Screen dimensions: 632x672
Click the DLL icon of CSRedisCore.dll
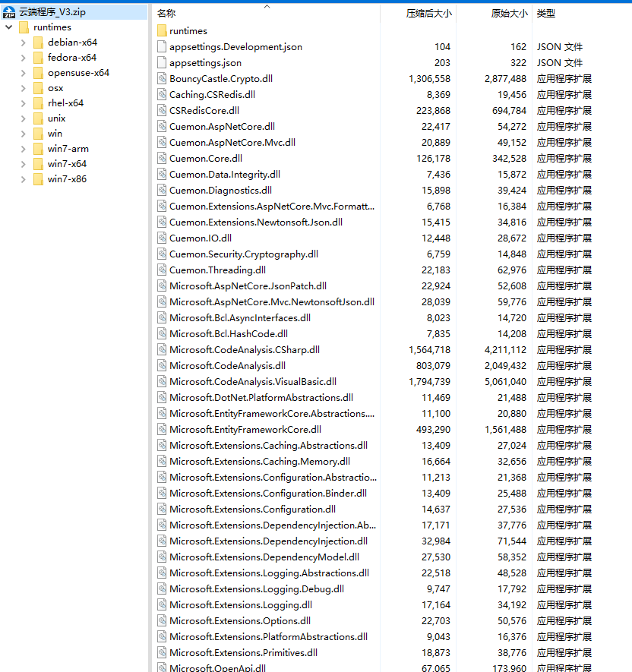[162, 111]
